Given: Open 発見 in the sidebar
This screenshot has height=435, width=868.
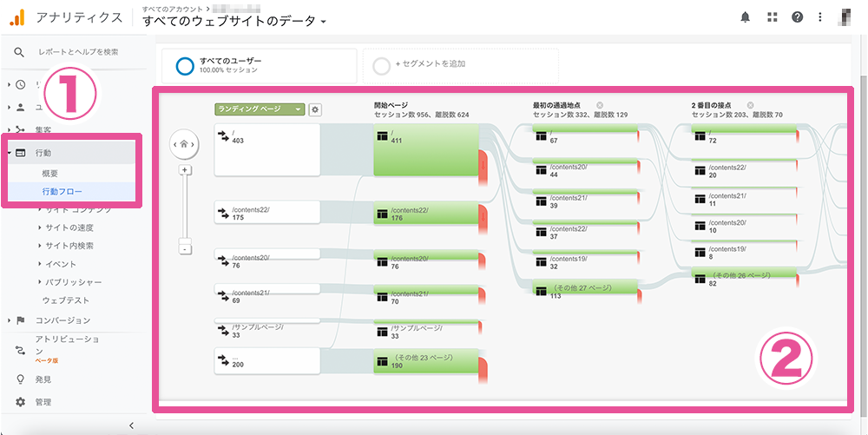Looking at the screenshot, I should (43, 379).
